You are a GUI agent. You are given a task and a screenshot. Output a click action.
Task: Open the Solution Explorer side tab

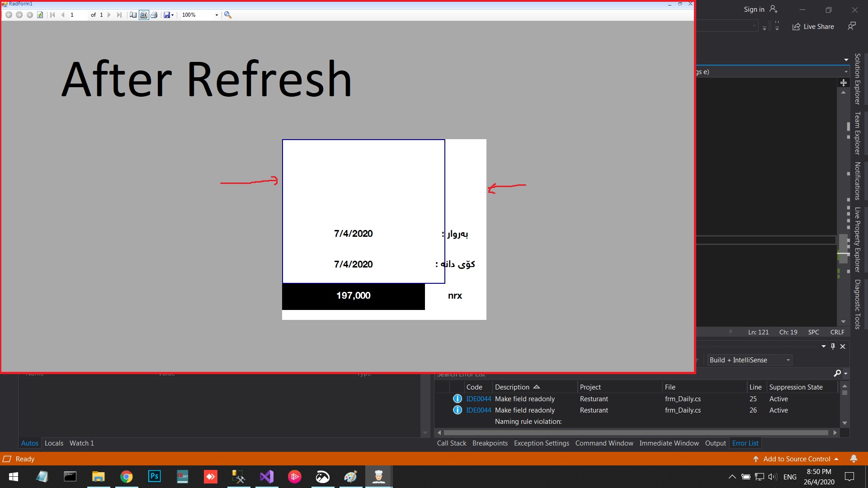(857, 79)
